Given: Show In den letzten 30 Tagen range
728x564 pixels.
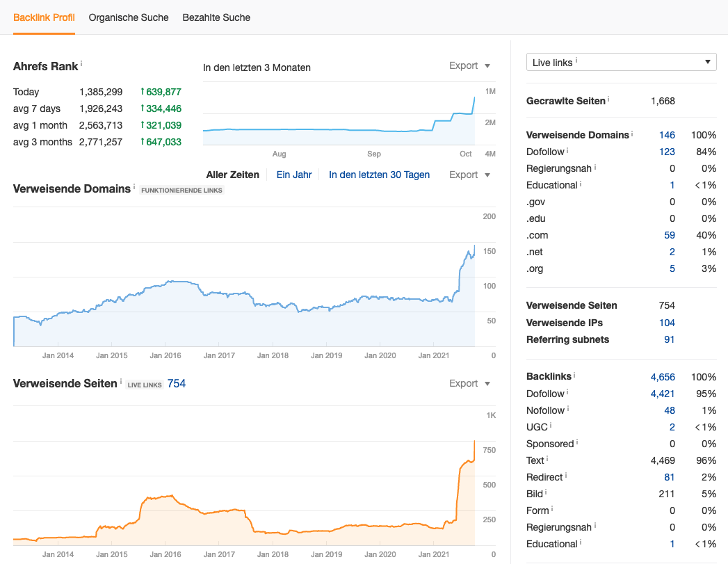Looking at the screenshot, I should 379,175.
